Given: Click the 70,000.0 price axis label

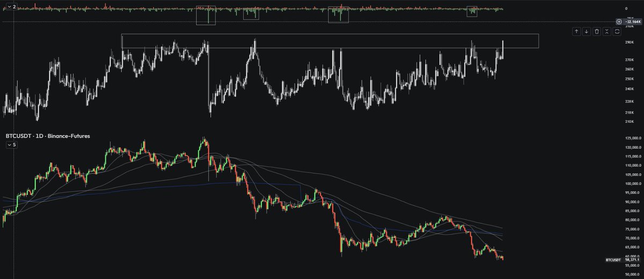Looking at the screenshot, I should (x=633, y=238).
